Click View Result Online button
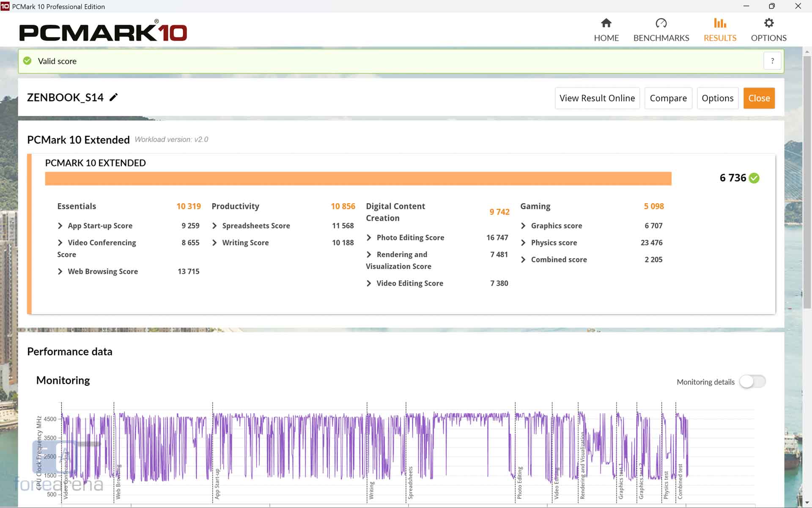Screen dimensions: 812x508 [597, 98]
